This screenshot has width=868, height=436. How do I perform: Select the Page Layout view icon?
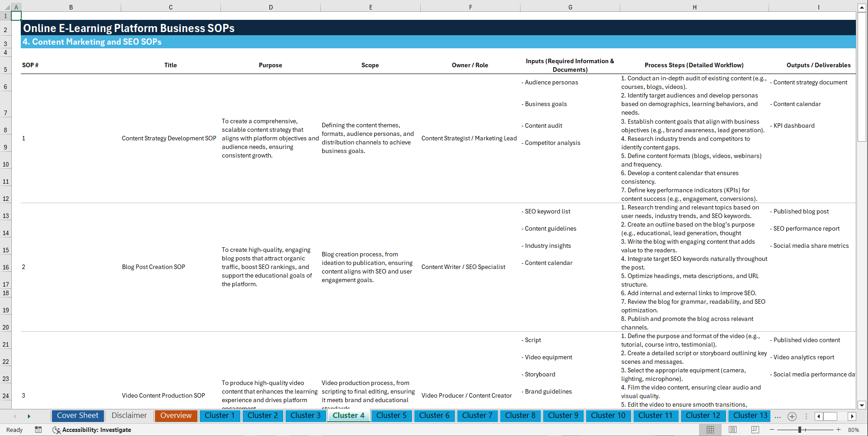732,430
